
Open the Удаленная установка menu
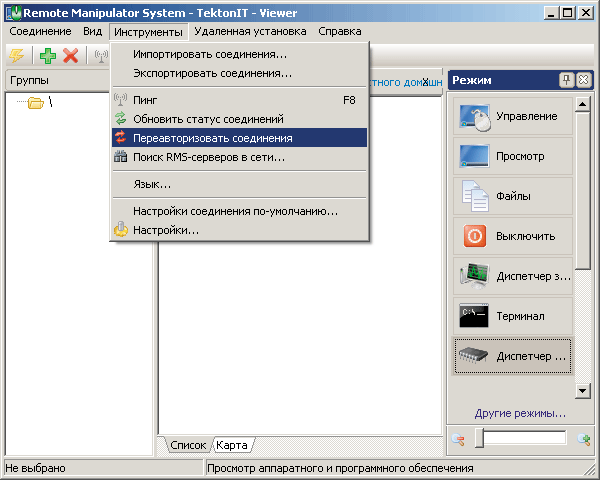tap(250, 31)
